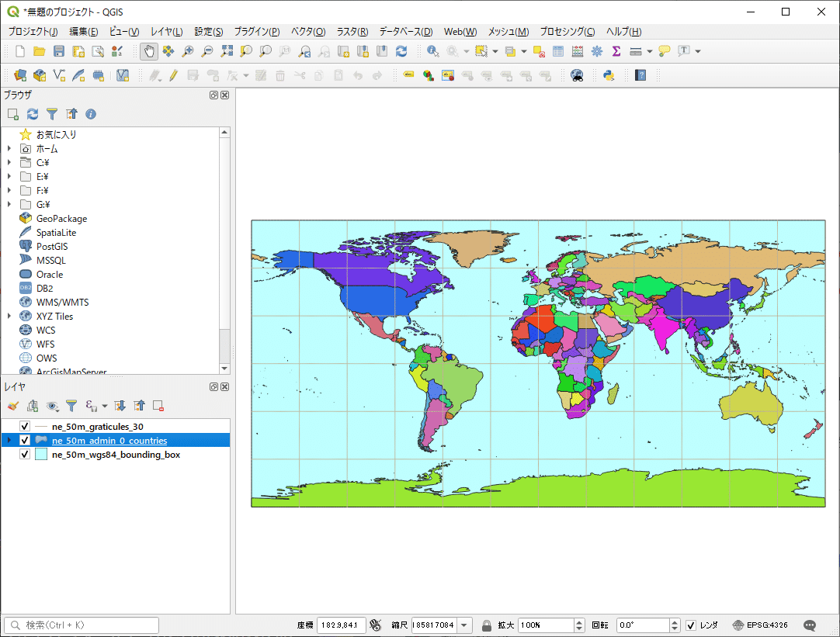Click the Save Project floppy icon
Viewport: 840px width, 637px height.
[x=59, y=51]
